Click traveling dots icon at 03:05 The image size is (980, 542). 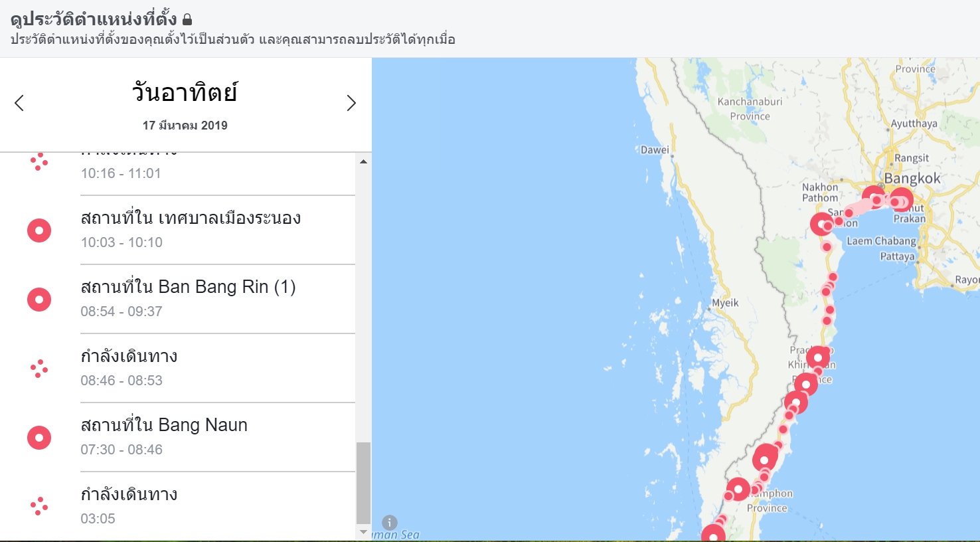click(39, 506)
